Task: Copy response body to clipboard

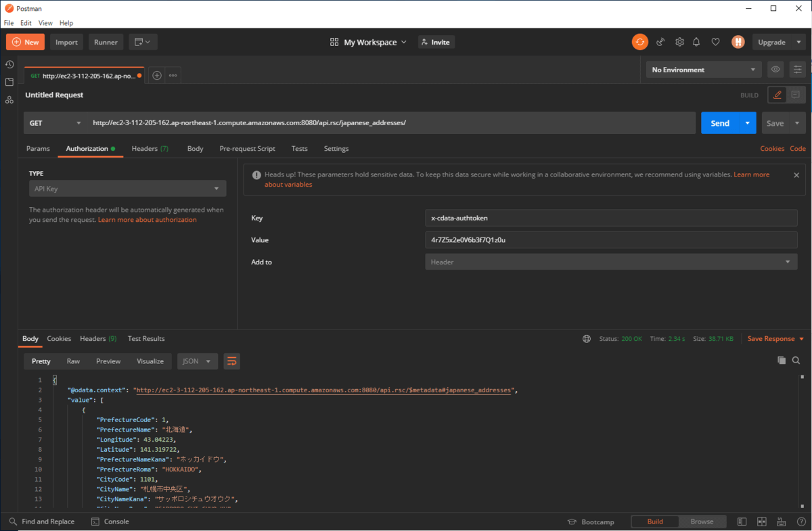Action: 782,361
